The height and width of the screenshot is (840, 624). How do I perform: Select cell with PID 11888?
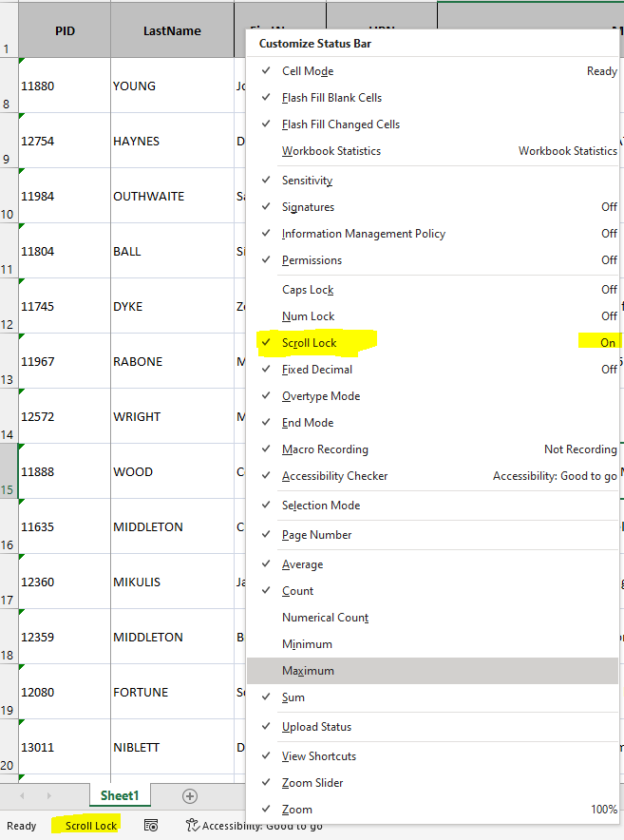point(65,471)
